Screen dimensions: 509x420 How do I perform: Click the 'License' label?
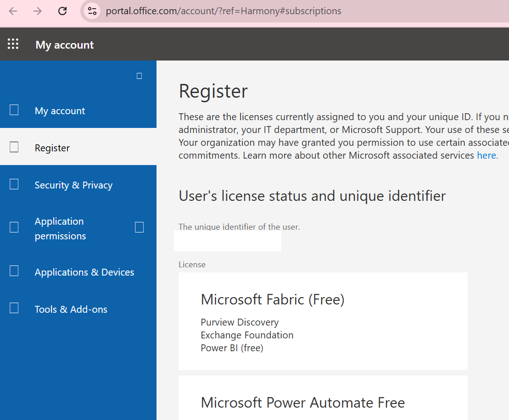click(192, 265)
